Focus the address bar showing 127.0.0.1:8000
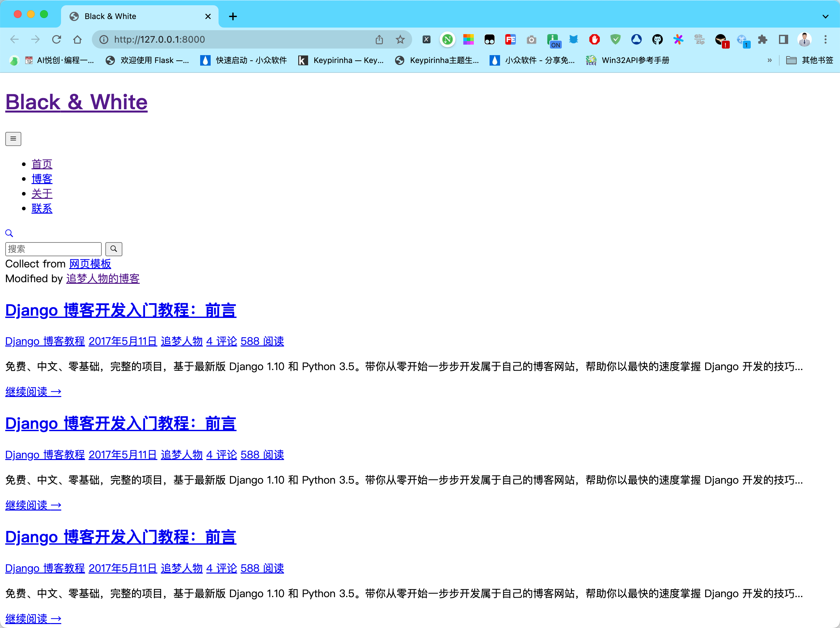The width and height of the screenshot is (840, 628). pos(252,39)
